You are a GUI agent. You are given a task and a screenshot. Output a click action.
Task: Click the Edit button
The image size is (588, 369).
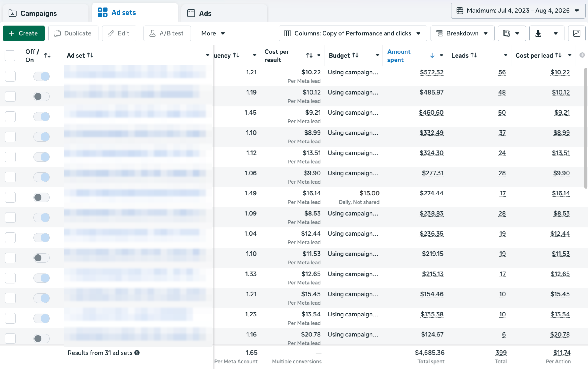coord(119,33)
